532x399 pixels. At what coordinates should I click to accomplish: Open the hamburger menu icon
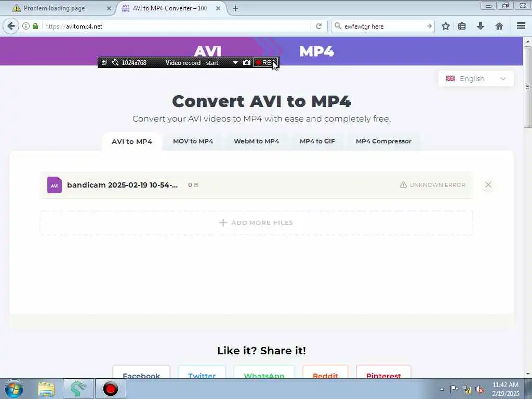pyautogui.click(x=521, y=26)
